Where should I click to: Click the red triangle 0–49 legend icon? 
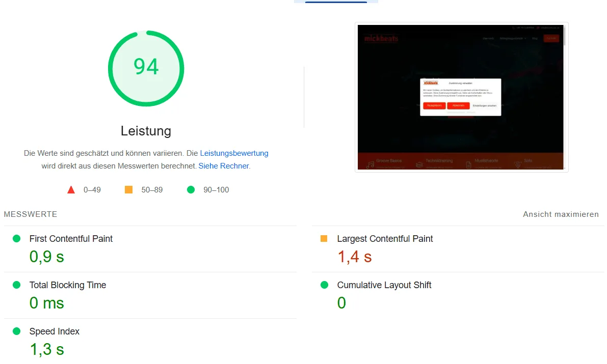71,190
